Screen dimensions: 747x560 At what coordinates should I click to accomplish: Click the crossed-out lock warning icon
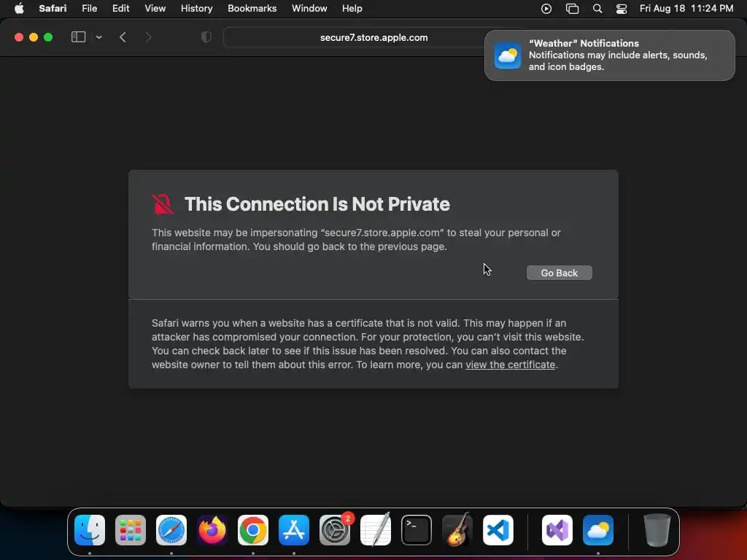point(163,204)
